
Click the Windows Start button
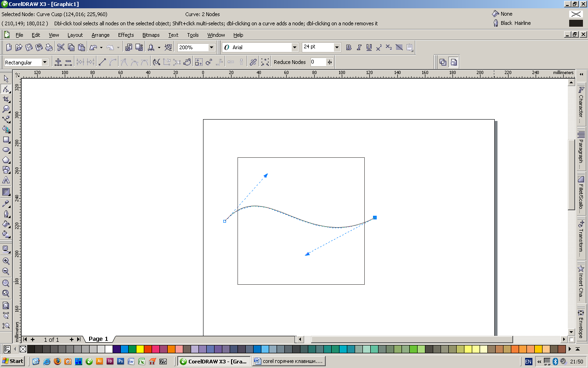[x=13, y=361]
